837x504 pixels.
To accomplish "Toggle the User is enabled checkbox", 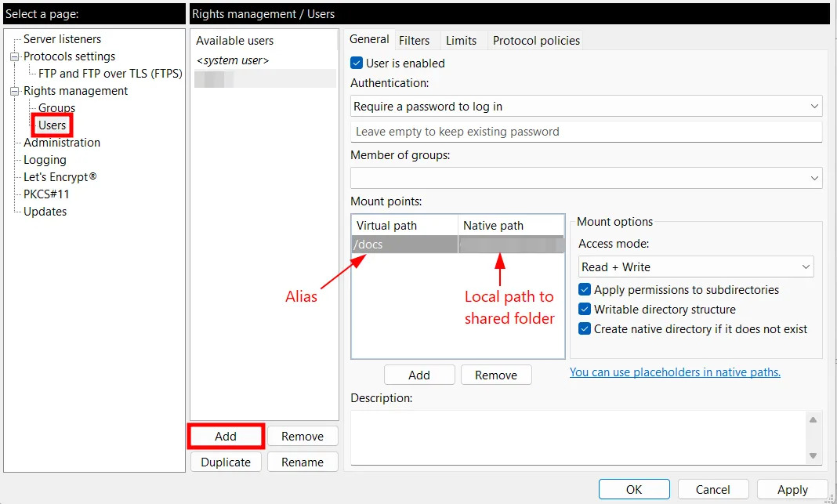I will [357, 63].
